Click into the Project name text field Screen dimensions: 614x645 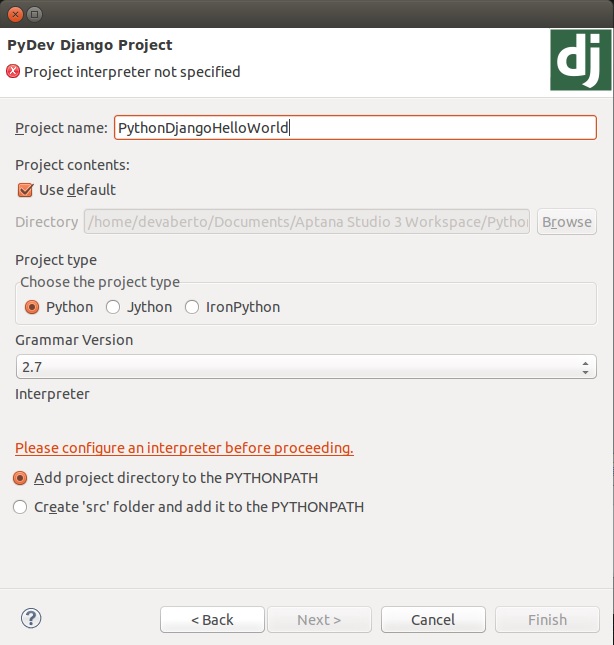pos(355,128)
